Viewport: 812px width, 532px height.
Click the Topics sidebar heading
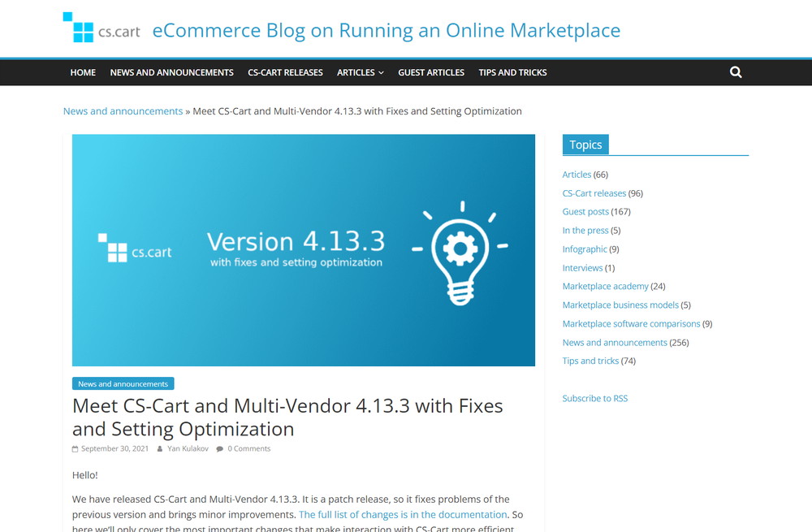(x=585, y=145)
